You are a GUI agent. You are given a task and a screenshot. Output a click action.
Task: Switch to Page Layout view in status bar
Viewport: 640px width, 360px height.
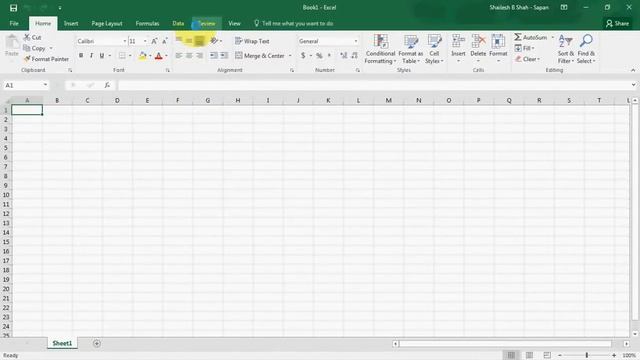tap(529, 356)
